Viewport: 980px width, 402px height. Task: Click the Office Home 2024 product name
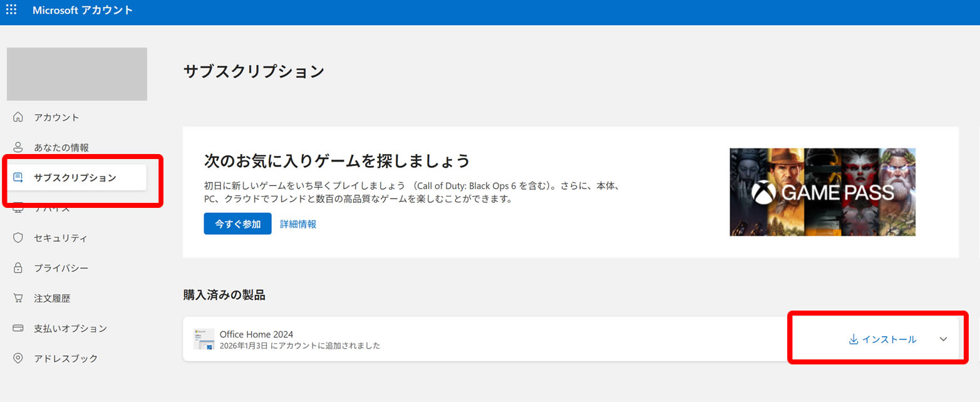(256, 334)
